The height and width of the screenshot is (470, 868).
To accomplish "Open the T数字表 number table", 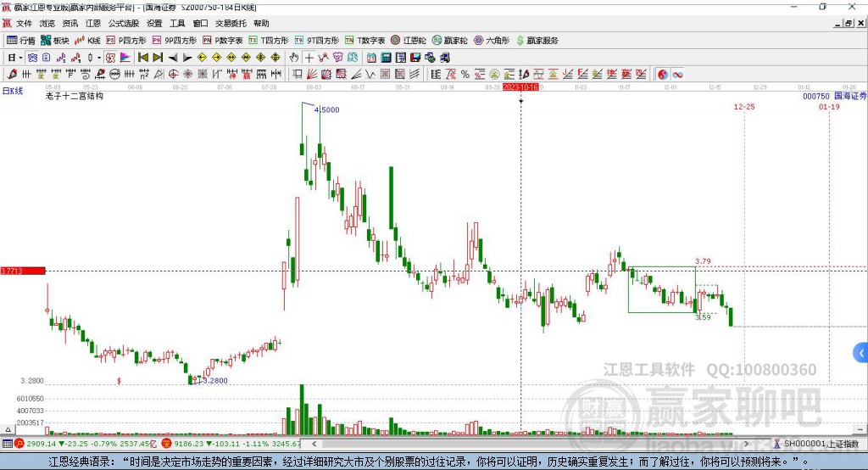I will click(364, 41).
